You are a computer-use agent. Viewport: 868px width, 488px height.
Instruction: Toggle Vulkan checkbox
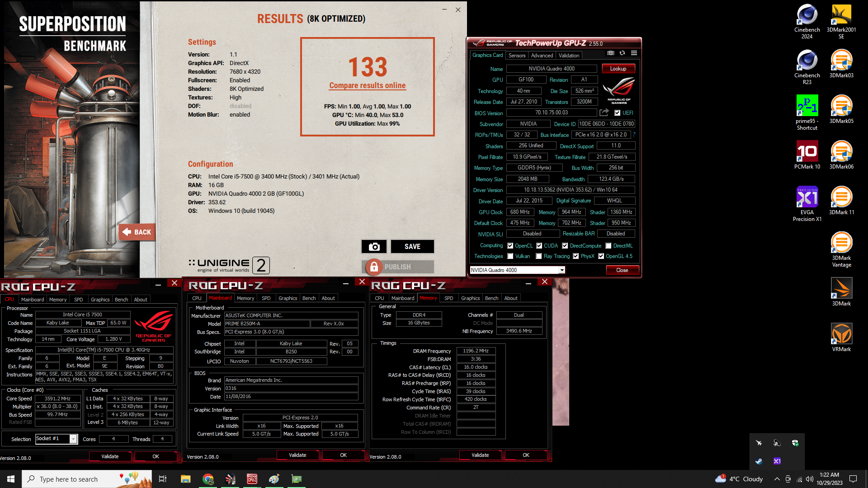coord(510,256)
